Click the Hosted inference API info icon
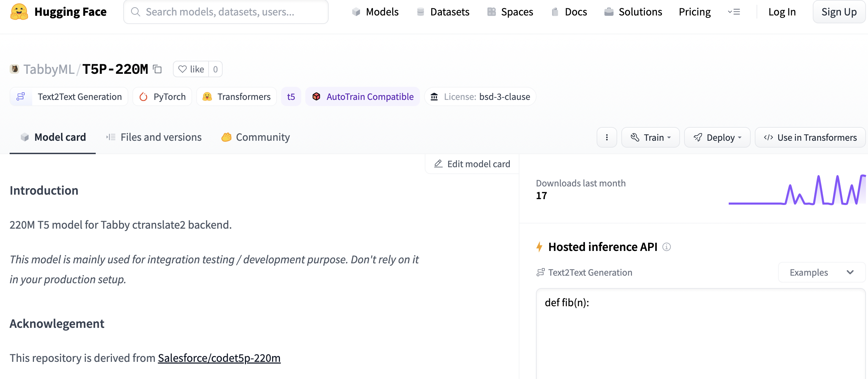The height and width of the screenshot is (379, 868). coord(666,247)
